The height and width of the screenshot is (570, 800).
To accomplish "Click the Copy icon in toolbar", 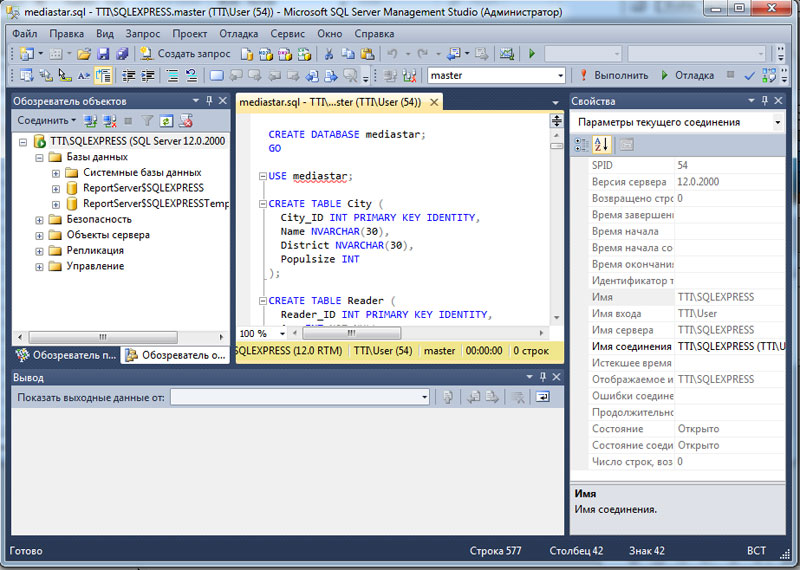I will point(348,54).
